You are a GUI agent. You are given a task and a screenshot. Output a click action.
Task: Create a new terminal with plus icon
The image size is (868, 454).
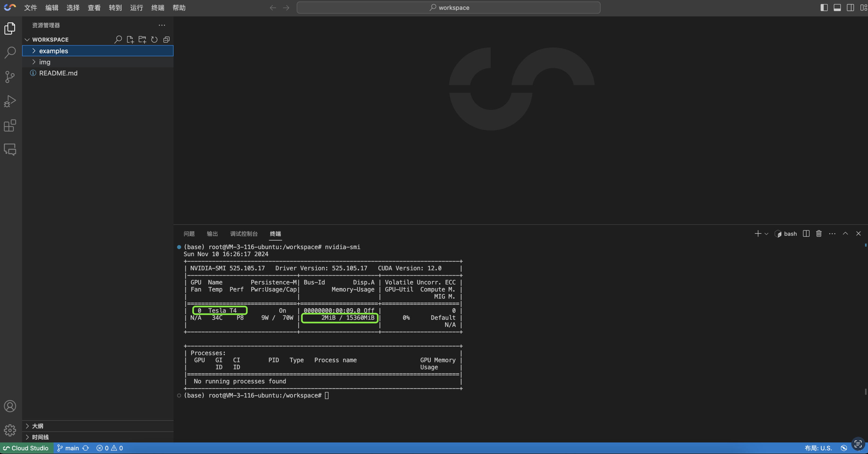[x=758, y=233]
